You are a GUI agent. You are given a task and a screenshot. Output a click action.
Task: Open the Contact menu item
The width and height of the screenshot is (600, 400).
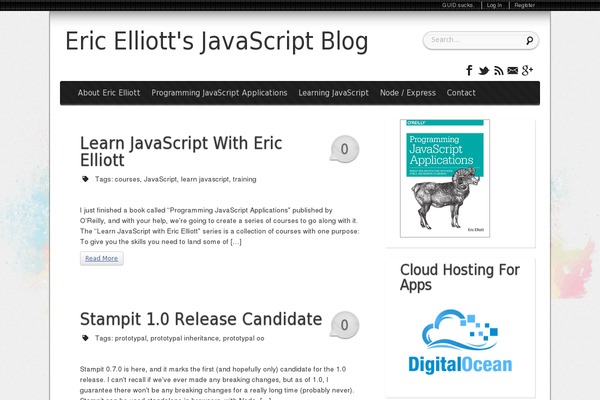click(461, 93)
